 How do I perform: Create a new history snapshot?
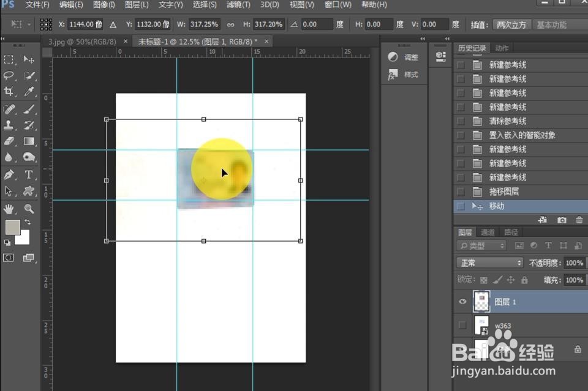click(562, 220)
